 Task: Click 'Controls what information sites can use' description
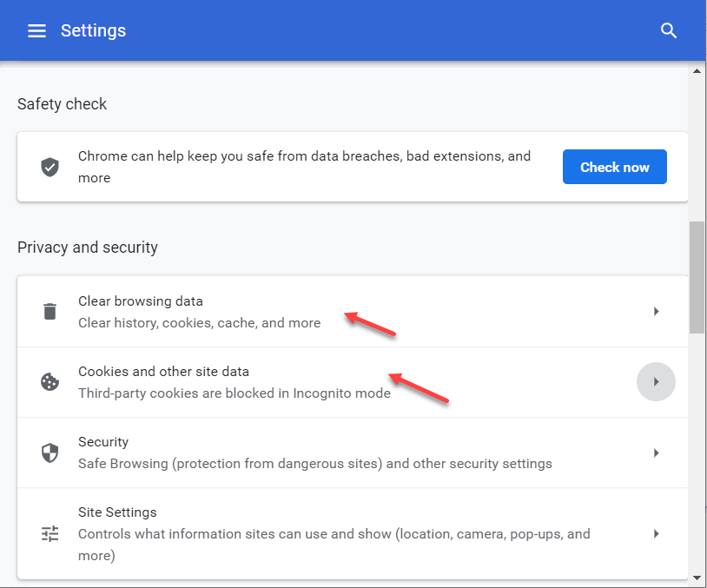click(x=334, y=545)
